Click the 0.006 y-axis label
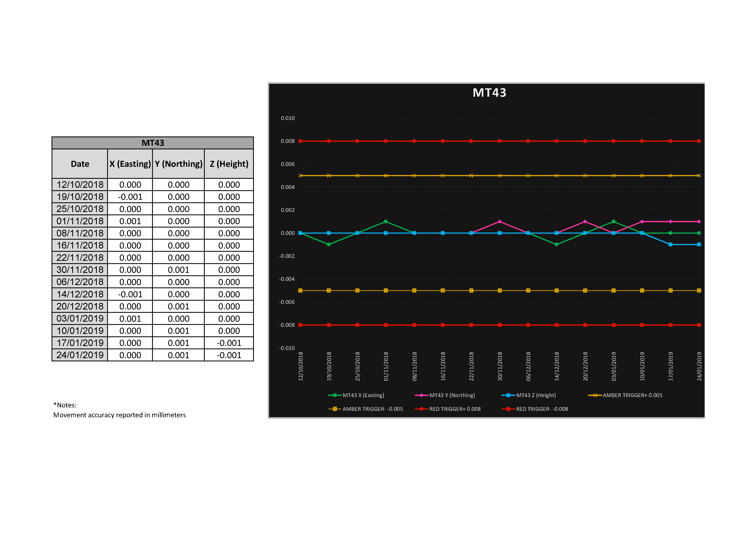The width and height of the screenshot is (756, 534). [287, 164]
